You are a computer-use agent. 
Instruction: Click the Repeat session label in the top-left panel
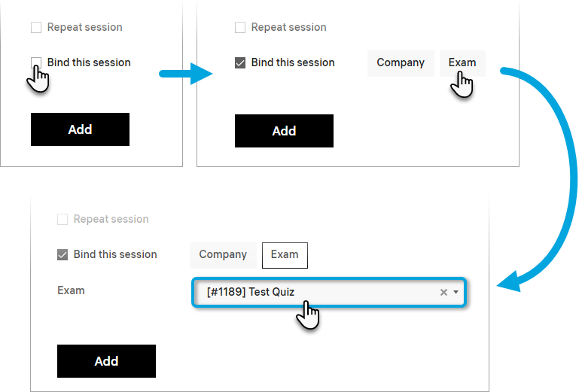(x=84, y=28)
